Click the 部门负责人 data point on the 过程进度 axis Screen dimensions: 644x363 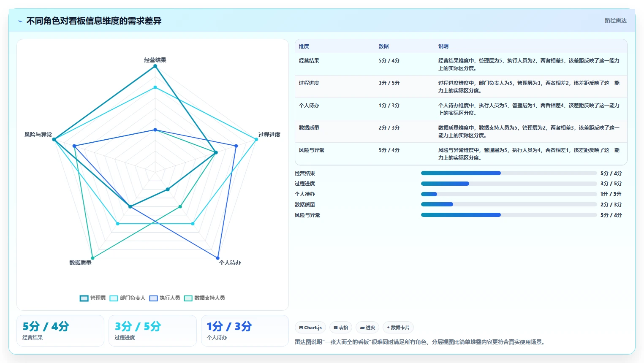pyautogui.click(x=256, y=139)
